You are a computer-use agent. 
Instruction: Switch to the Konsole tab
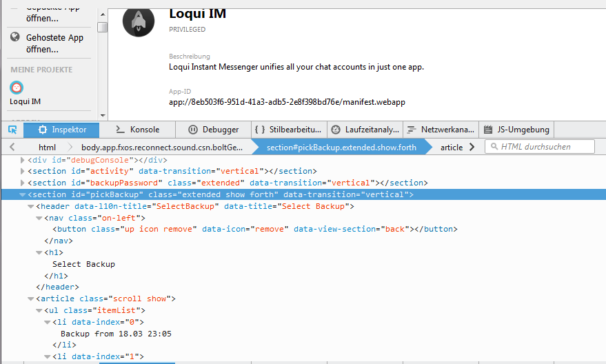(x=138, y=130)
